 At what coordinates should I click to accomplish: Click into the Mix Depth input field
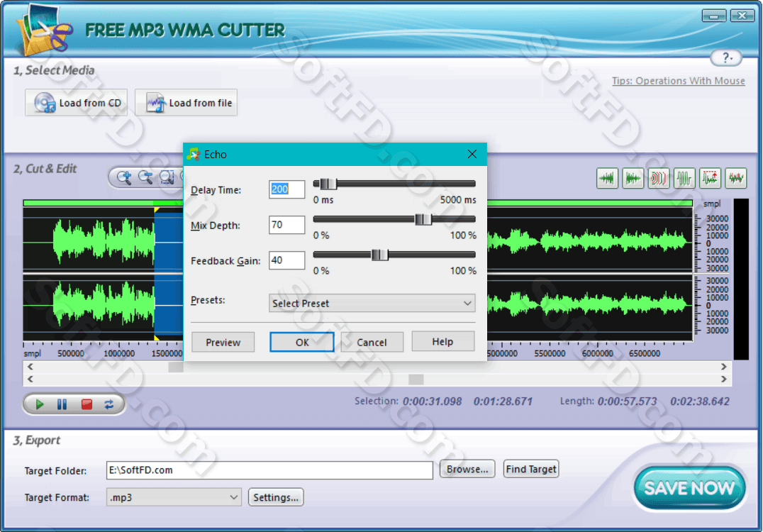tap(286, 225)
